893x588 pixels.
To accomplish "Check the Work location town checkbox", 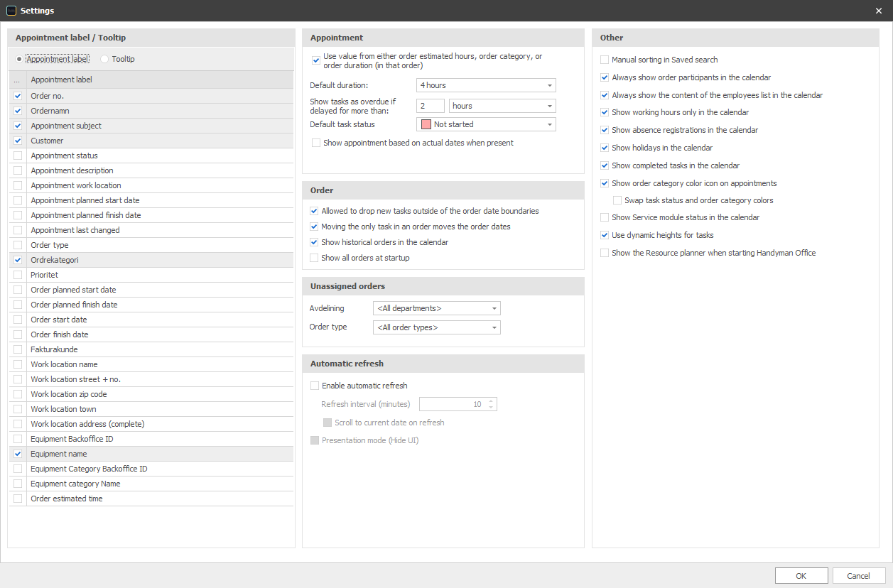I will (x=18, y=409).
